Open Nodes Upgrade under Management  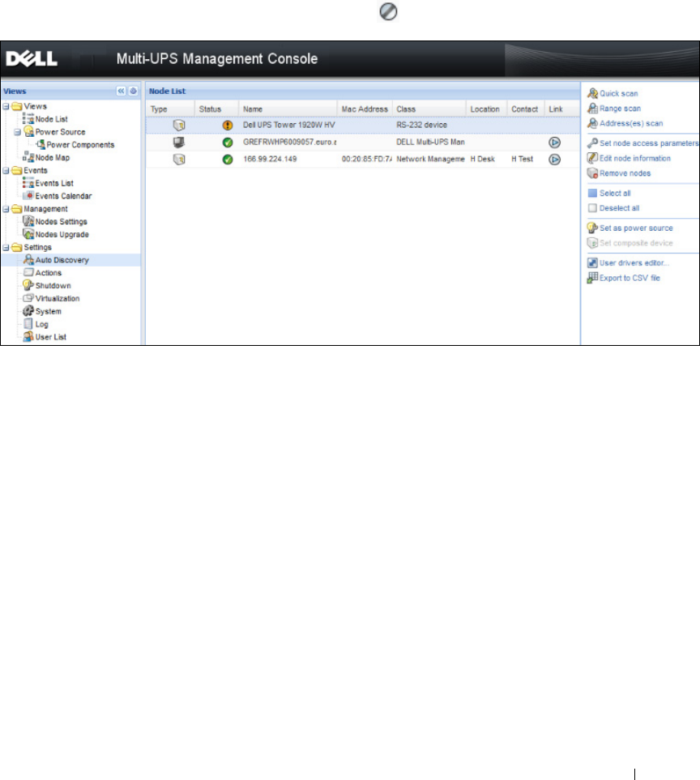coord(62,235)
